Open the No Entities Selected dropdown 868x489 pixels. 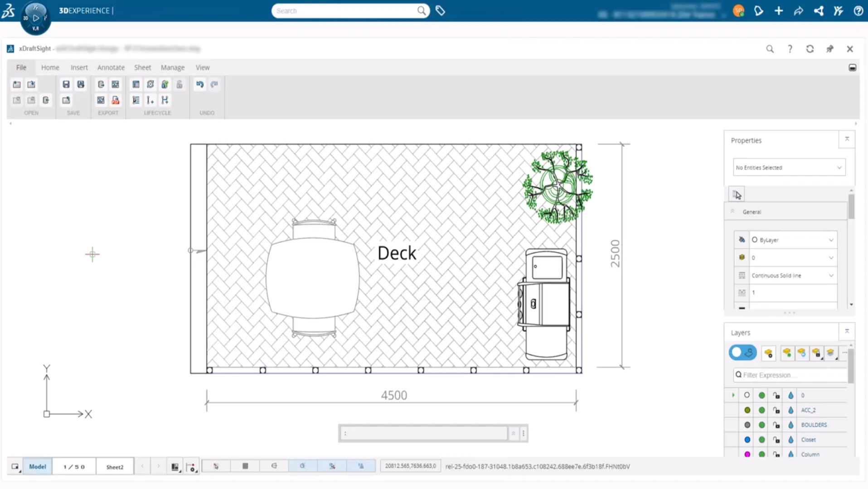789,168
